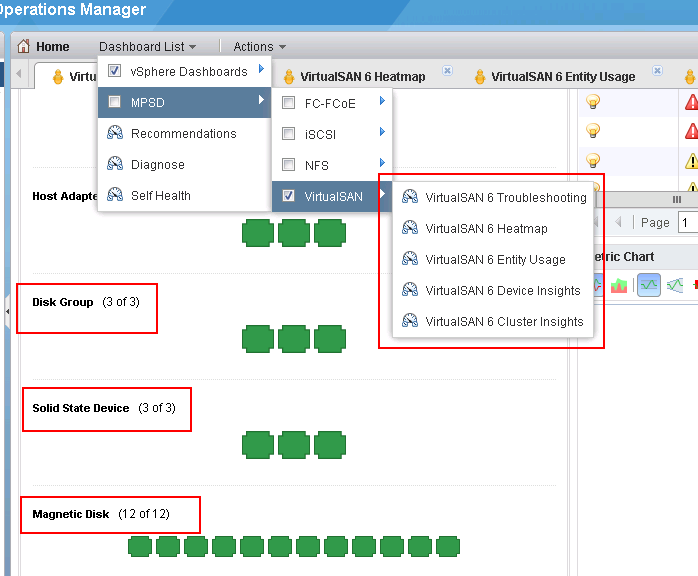Click the VirtualSAN 6 Entity Usage tab icon
698x576 pixels.
[480, 77]
